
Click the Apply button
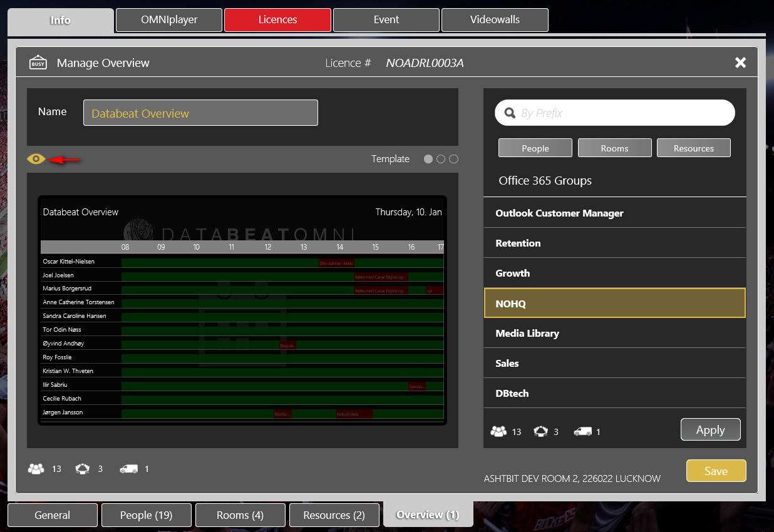(x=710, y=429)
